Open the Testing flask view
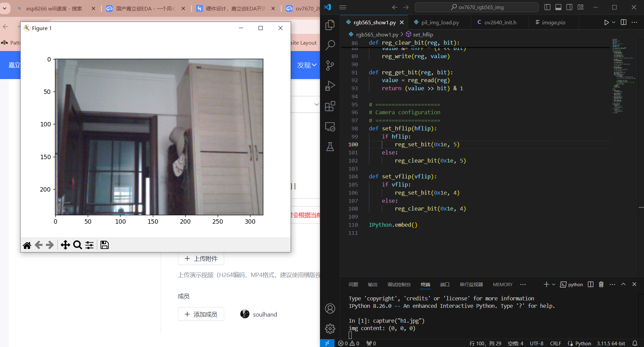The image size is (644, 347). pos(330,147)
